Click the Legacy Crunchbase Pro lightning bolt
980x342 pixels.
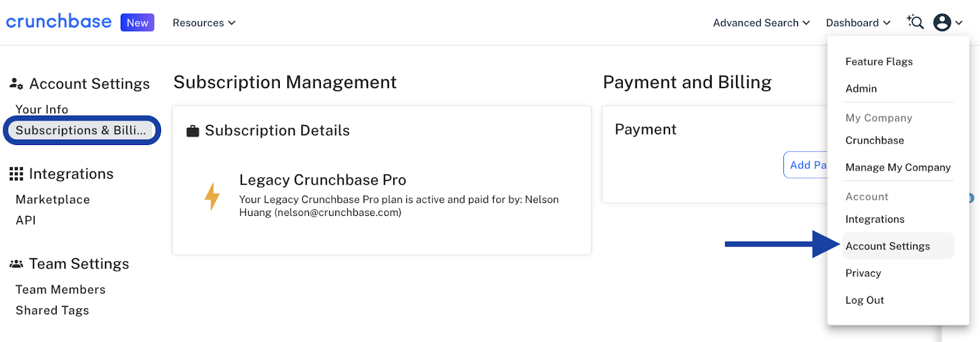[212, 196]
